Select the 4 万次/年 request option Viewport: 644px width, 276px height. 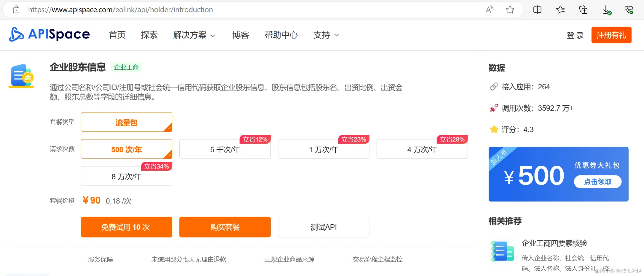pos(422,149)
